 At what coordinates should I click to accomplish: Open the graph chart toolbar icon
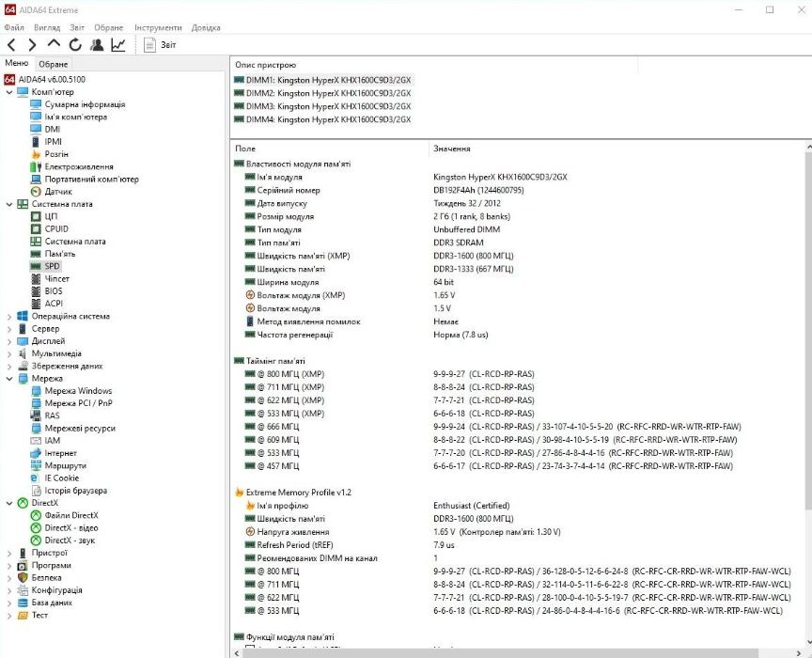[x=118, y=45]
